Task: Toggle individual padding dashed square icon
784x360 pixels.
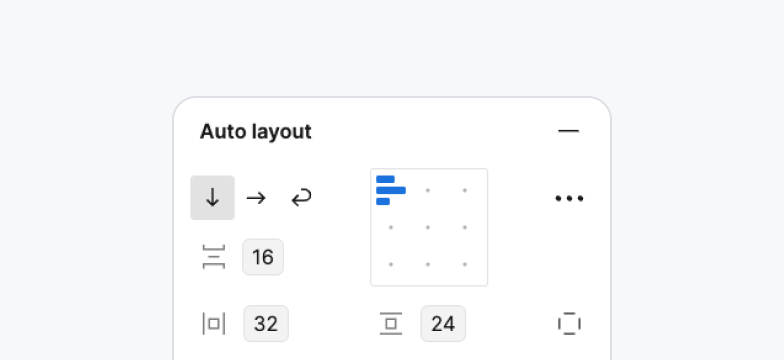Action: [569, 324]
